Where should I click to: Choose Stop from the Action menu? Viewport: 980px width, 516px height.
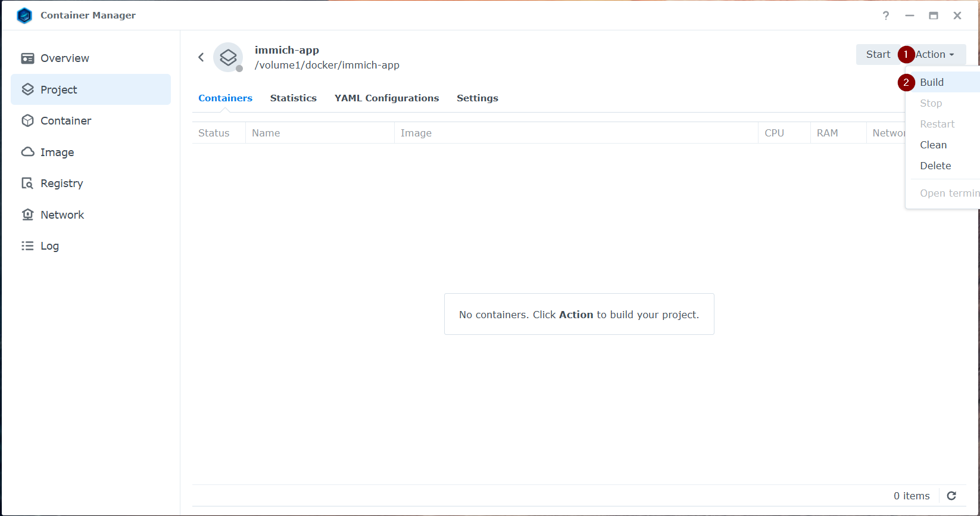(x=942, y=103)
